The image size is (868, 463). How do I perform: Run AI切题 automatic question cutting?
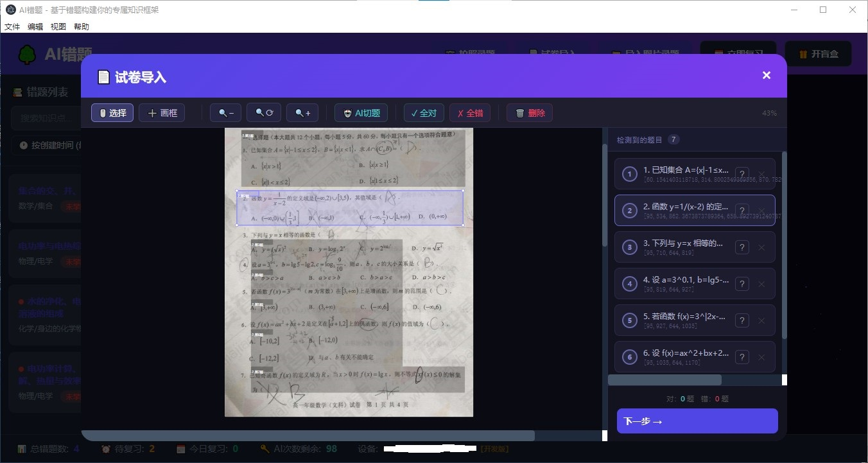[x=361, y=113]
